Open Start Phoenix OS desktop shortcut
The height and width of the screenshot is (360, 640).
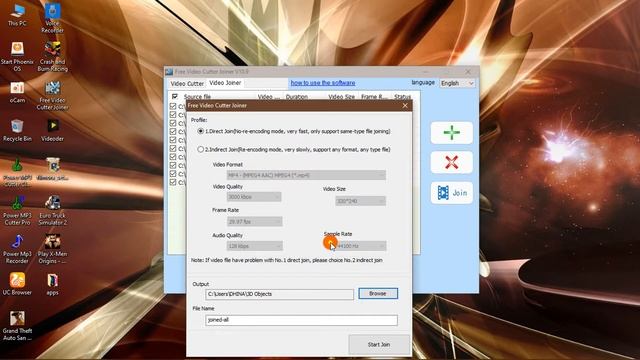(x=17, y=56)
